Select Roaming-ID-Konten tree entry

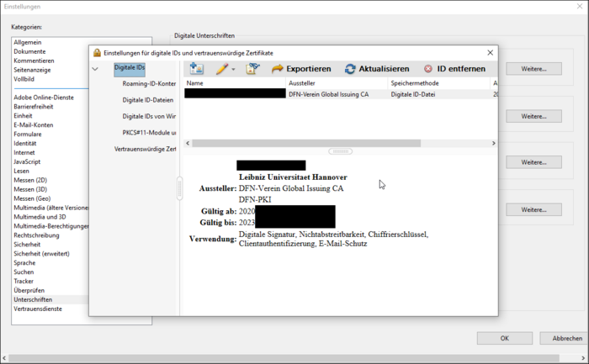coord(149,84)
